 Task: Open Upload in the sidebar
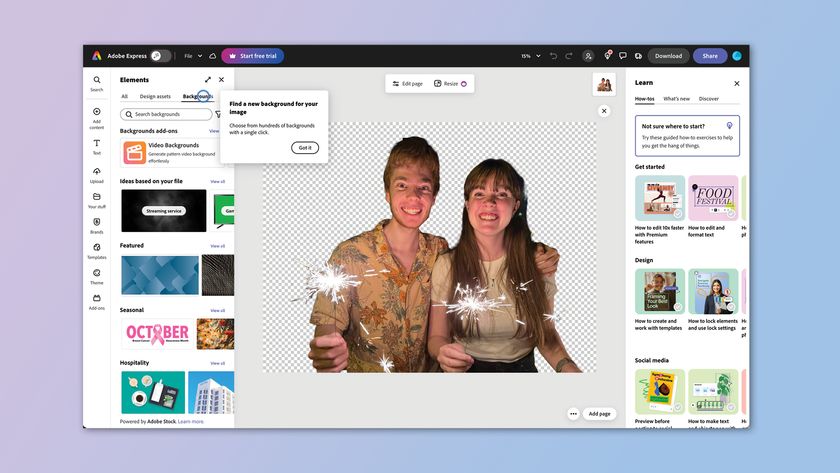[96, 175]
